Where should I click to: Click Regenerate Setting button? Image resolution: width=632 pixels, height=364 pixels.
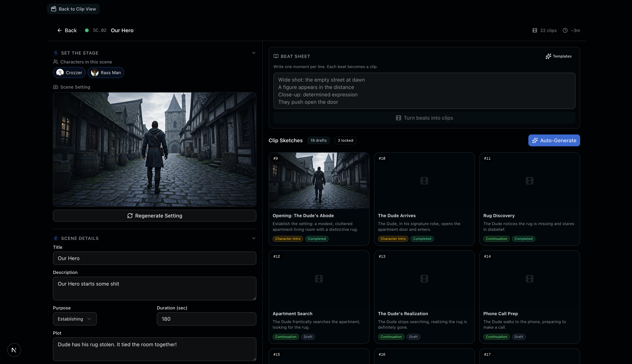tap(155, 216)
